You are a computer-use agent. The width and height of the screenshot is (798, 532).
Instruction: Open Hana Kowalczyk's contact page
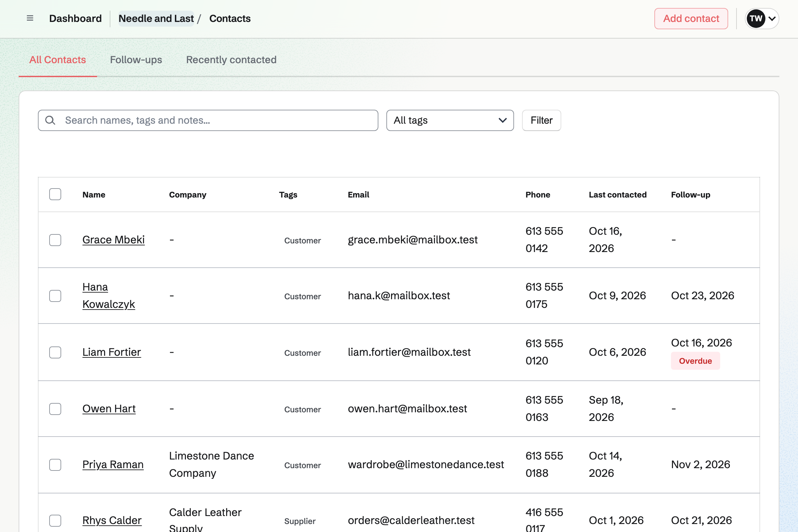(x=109, y=296)
